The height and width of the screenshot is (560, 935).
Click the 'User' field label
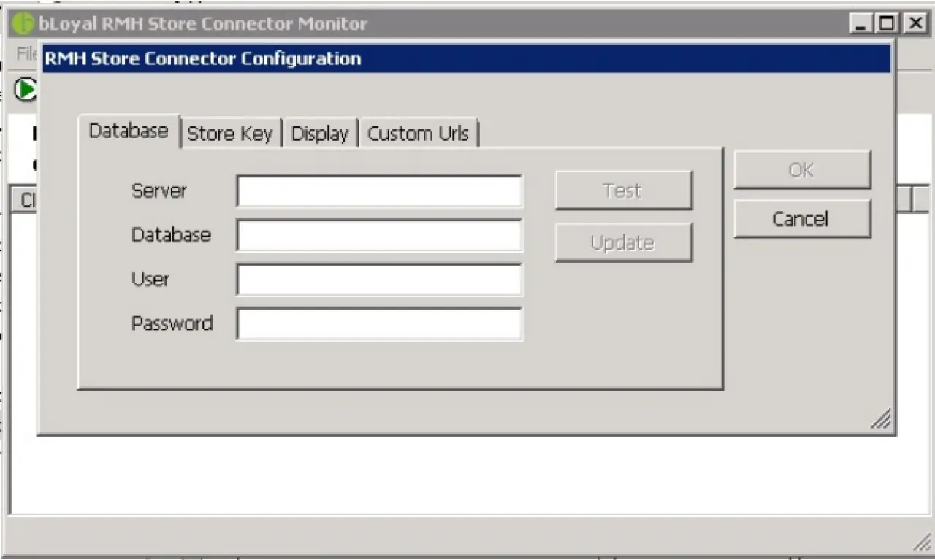(150, 279)
